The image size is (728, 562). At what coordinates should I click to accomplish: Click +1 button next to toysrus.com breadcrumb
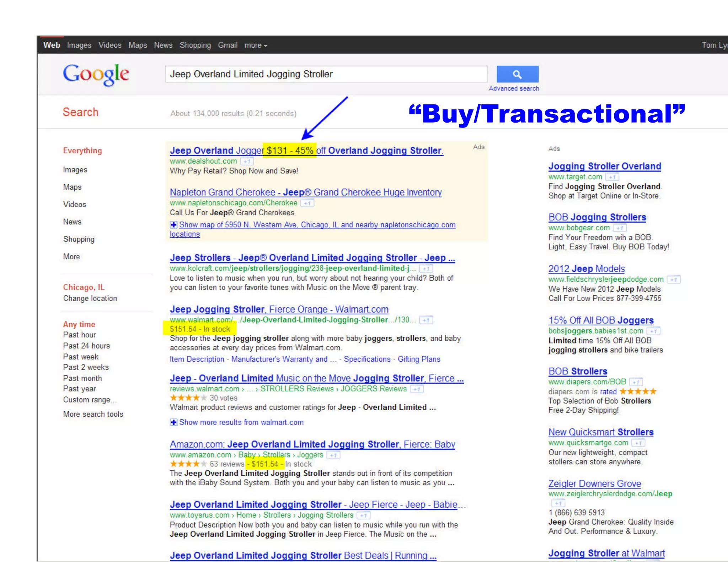point(363,515)
